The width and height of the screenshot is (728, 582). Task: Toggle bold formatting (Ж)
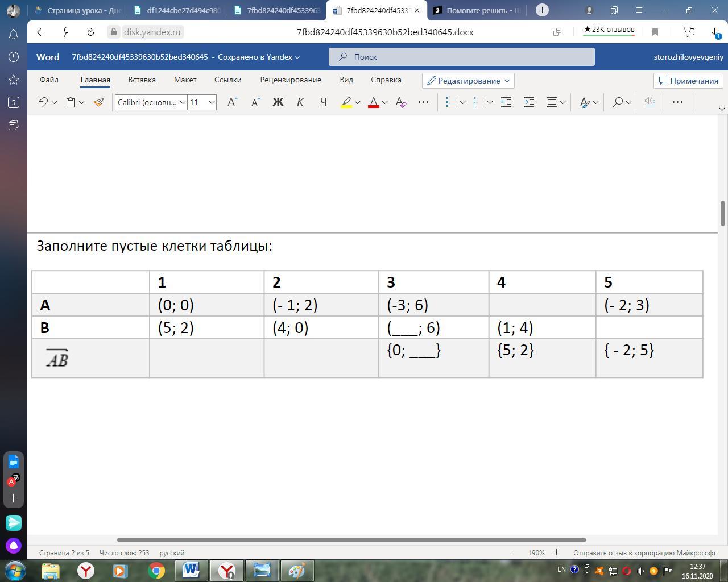(x=278, y=102)
